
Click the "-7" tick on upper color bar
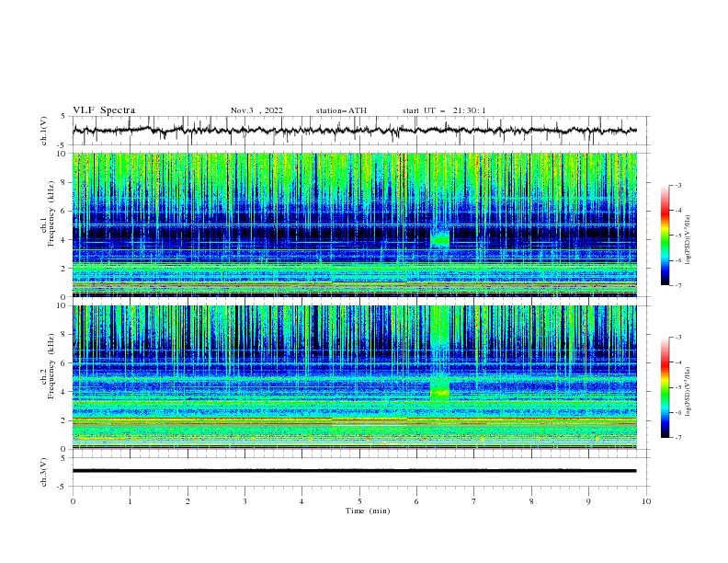tap(677, 285)
